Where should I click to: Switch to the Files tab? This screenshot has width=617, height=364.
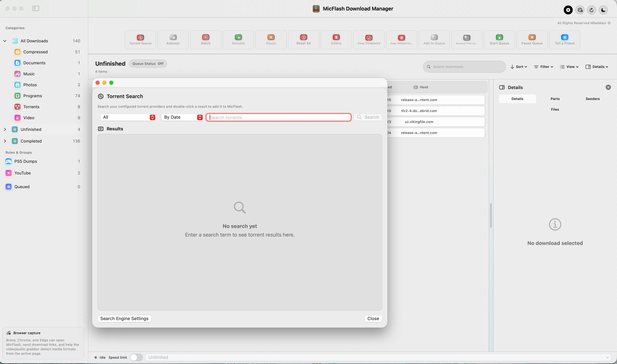(555, 110)
